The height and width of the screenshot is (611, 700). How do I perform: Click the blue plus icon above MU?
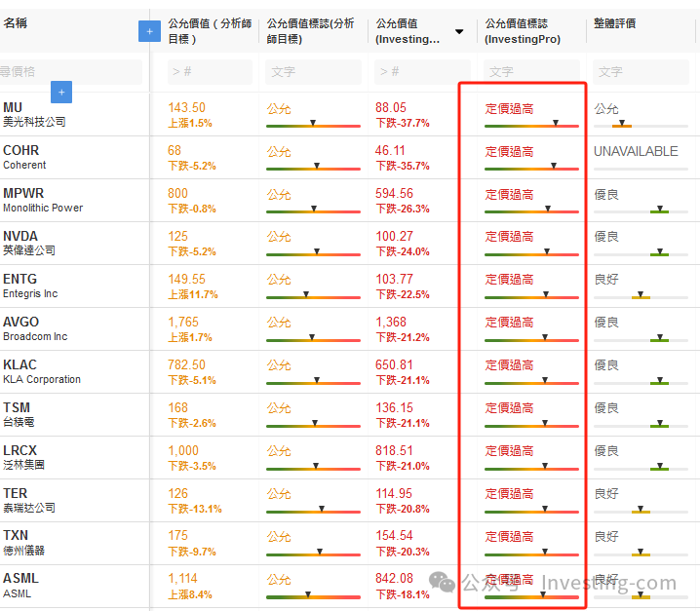61,92
